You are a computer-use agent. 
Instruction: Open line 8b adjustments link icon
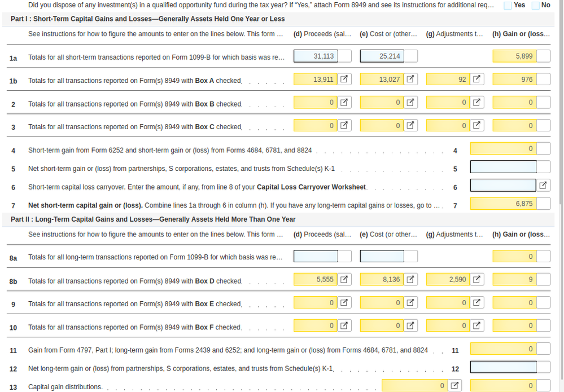pyautogui.click(x=477, y=280)
